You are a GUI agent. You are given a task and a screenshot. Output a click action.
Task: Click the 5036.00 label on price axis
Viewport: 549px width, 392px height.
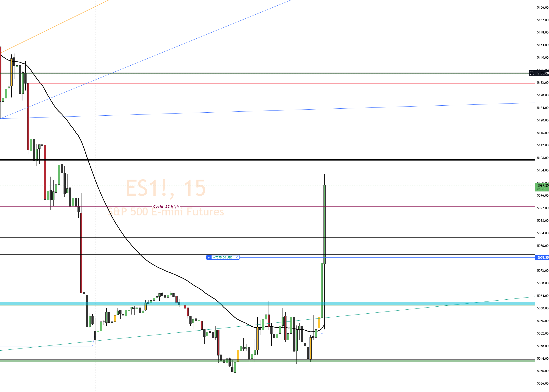542,383
